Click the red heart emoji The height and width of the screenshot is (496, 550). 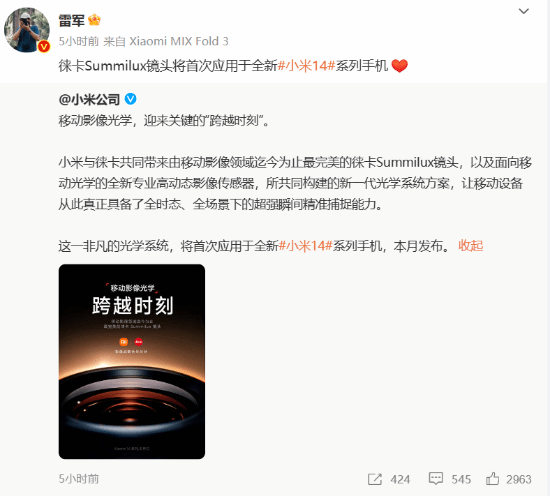pyautogui.click(x=400, y=66)
